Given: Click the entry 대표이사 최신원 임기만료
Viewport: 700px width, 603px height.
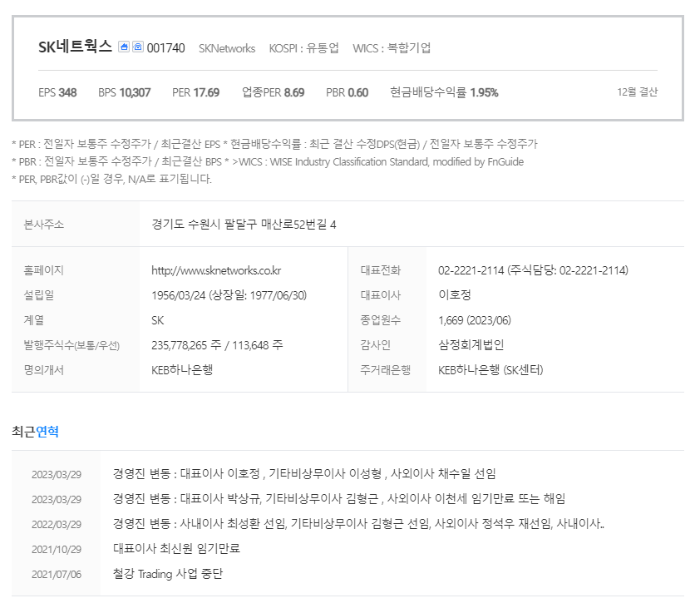Looking at the screenshot, I should point(176,548).
